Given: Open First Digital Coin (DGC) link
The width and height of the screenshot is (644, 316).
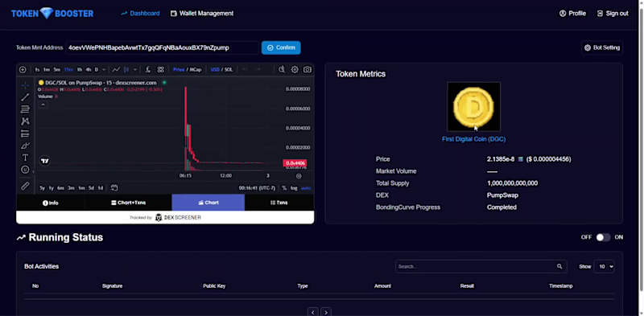Looking at the screenshot, I should click(473, 139).
